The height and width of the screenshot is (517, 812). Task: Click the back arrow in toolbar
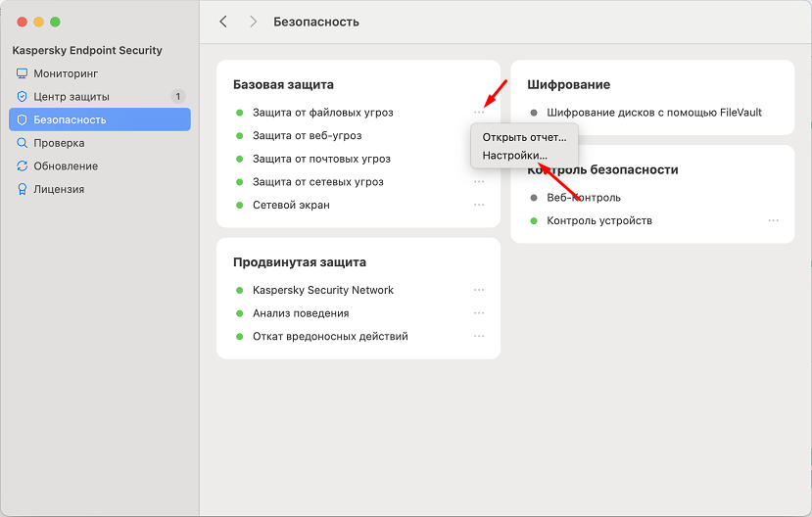click(x=223, y=22)
